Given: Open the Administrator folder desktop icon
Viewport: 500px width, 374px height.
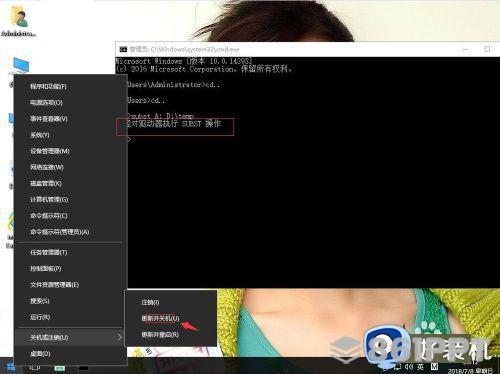Looking at the screenshot, I should pos(19,22).
